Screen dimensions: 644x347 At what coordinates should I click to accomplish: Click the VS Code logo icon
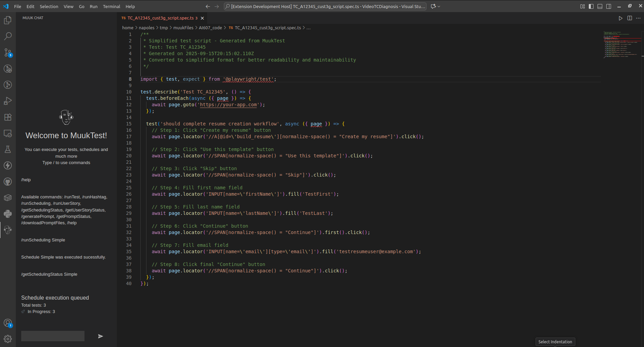click(6, 6)
